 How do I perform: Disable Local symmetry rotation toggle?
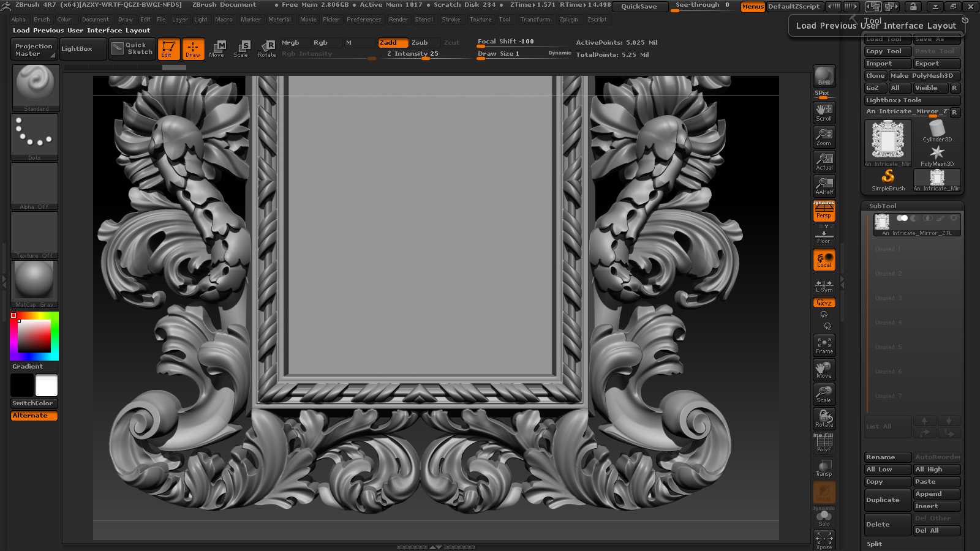click(x=824, y=260)
